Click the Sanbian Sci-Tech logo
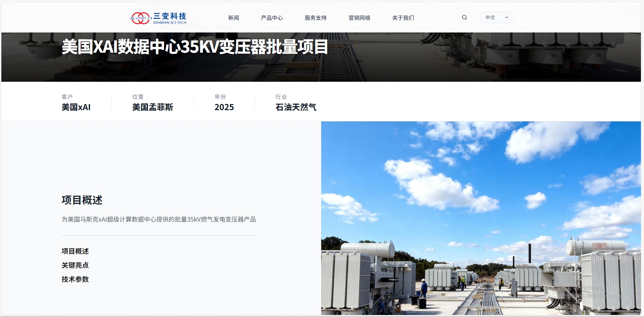Viewport: 644px width, 317px height. pos(158,18)
